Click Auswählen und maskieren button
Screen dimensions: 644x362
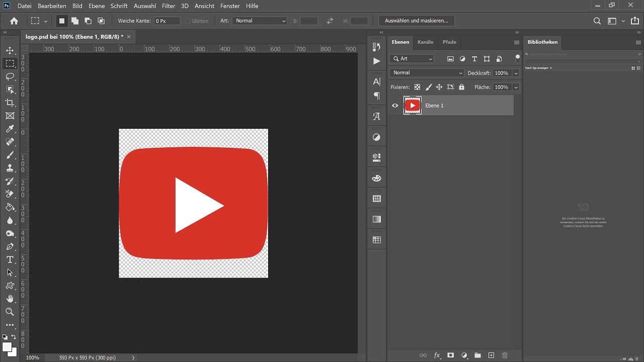point(417,21)
